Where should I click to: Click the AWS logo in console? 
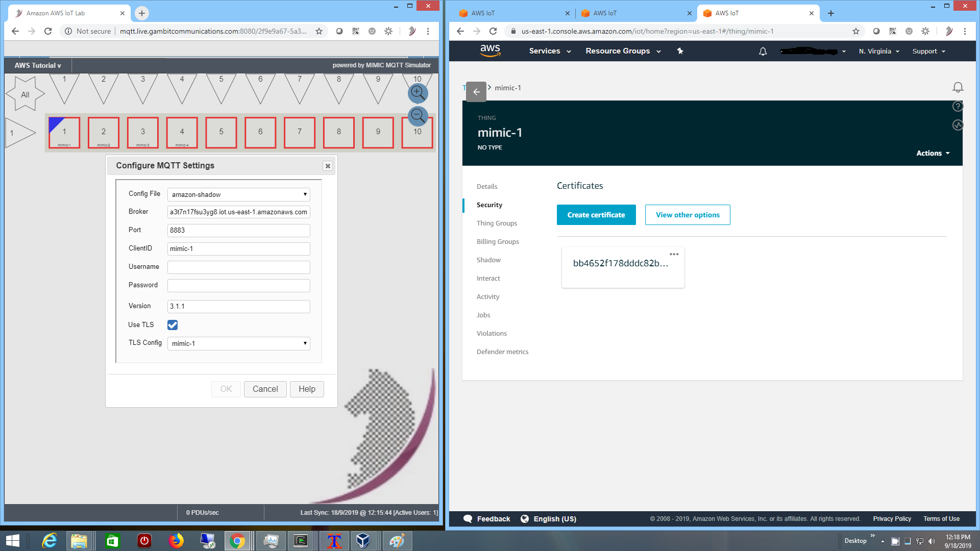490,51
